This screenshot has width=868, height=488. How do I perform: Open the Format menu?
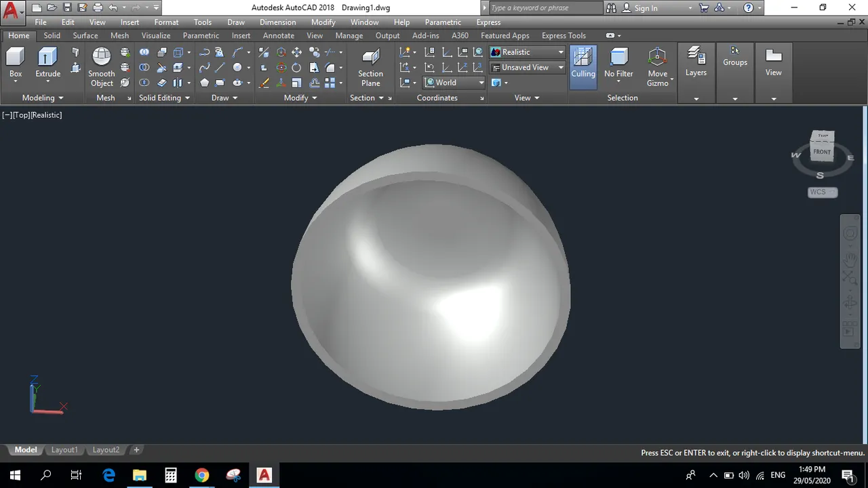166,22
